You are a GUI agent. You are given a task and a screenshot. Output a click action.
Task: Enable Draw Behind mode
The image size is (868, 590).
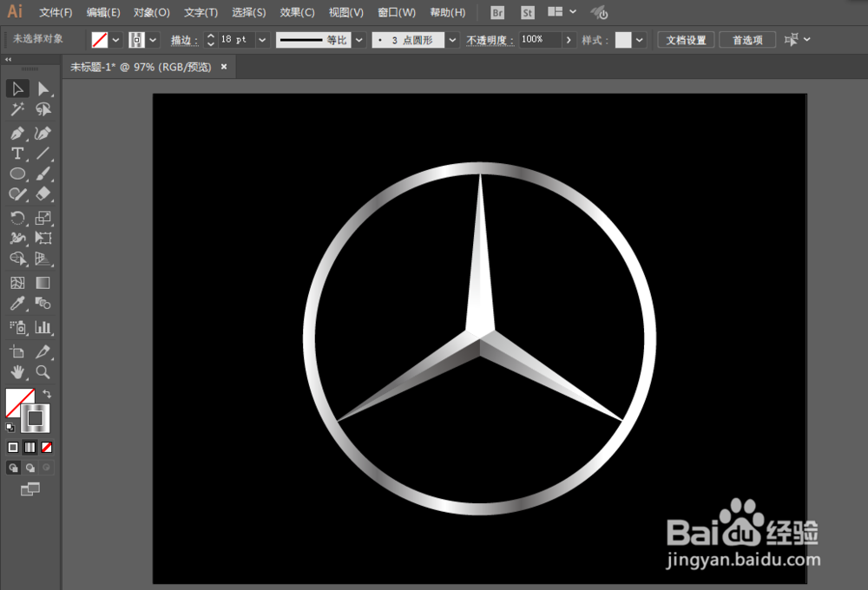click(x=30, y=468)
